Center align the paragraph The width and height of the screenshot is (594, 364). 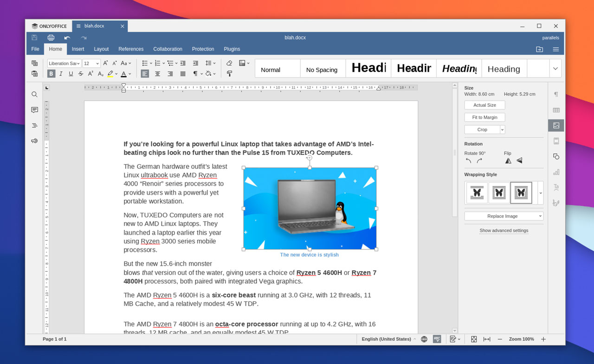click(x=158, y=74)
